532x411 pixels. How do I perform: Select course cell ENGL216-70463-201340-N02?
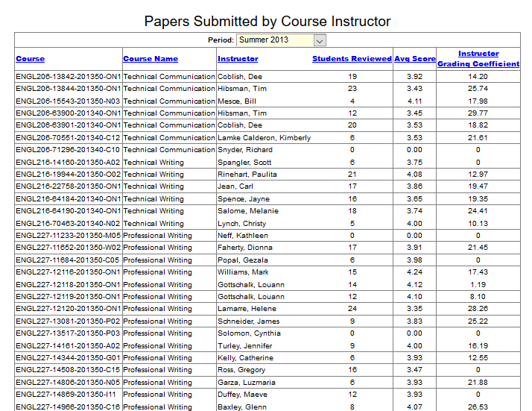68,224
